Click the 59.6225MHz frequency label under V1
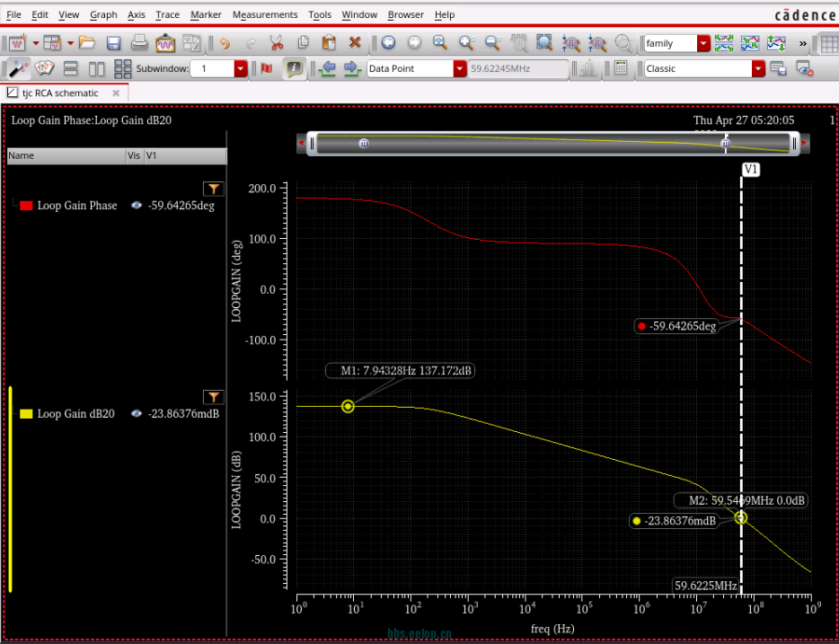This screenshot has width=839, height=644. point(706,585)
